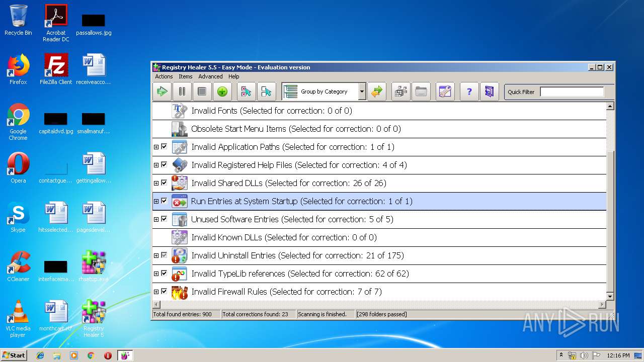Uncheck Unused Software Entries checkbox

(164, 219)
